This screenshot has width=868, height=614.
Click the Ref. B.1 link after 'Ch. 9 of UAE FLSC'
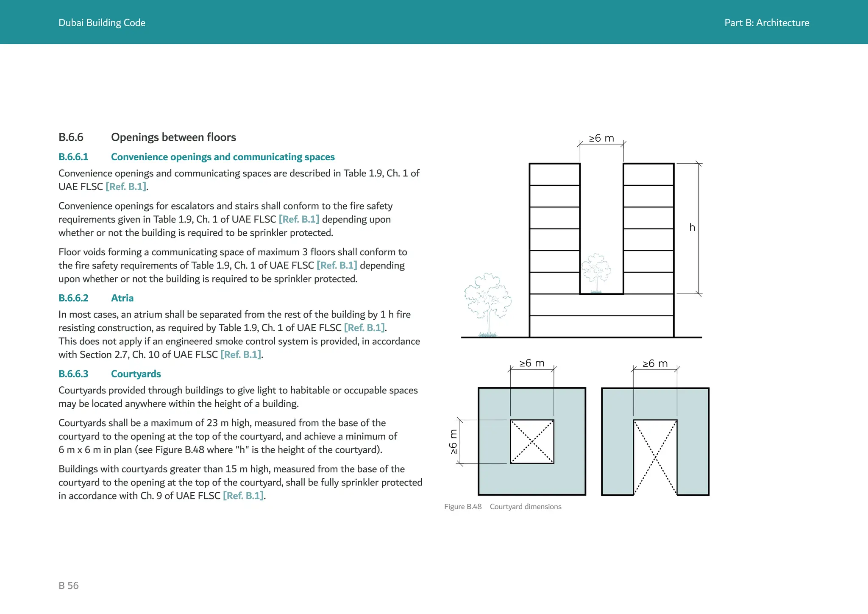click(243, 496)
